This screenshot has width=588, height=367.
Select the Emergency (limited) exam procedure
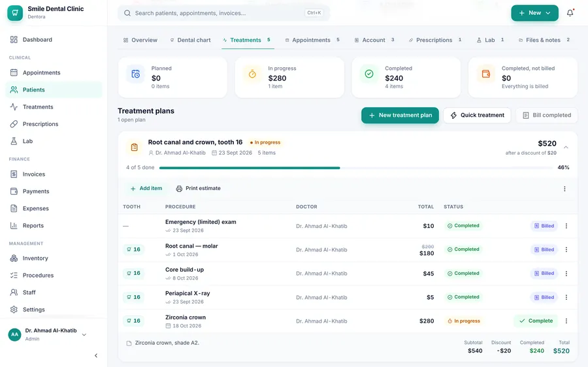click(201, 222)
